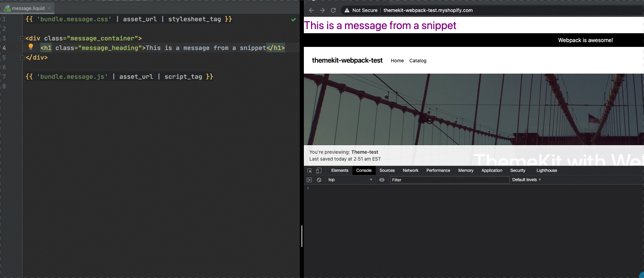
Task: Open the Application DevTools tab
Action: click(x=492, y=170)
